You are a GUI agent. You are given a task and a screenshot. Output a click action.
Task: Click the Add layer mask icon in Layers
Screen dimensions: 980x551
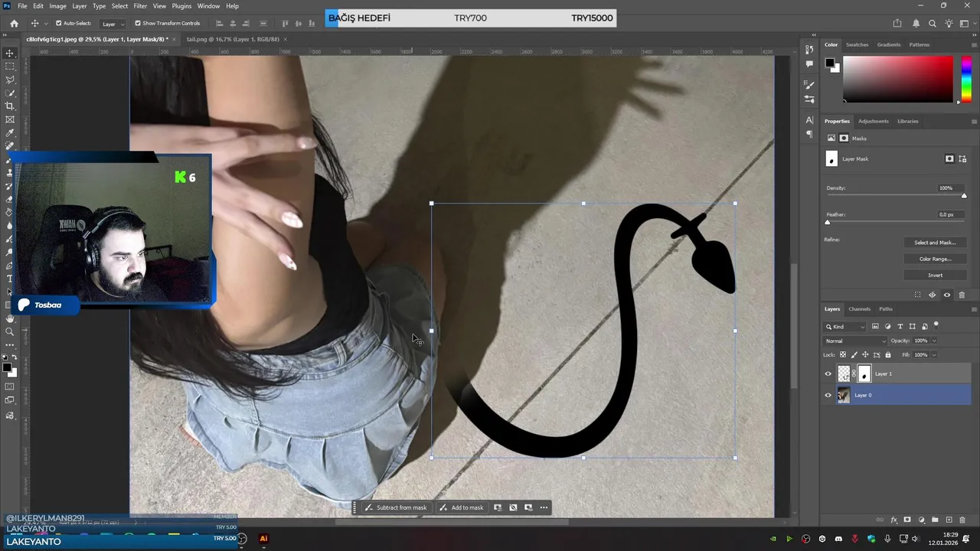tap(907, 520)
